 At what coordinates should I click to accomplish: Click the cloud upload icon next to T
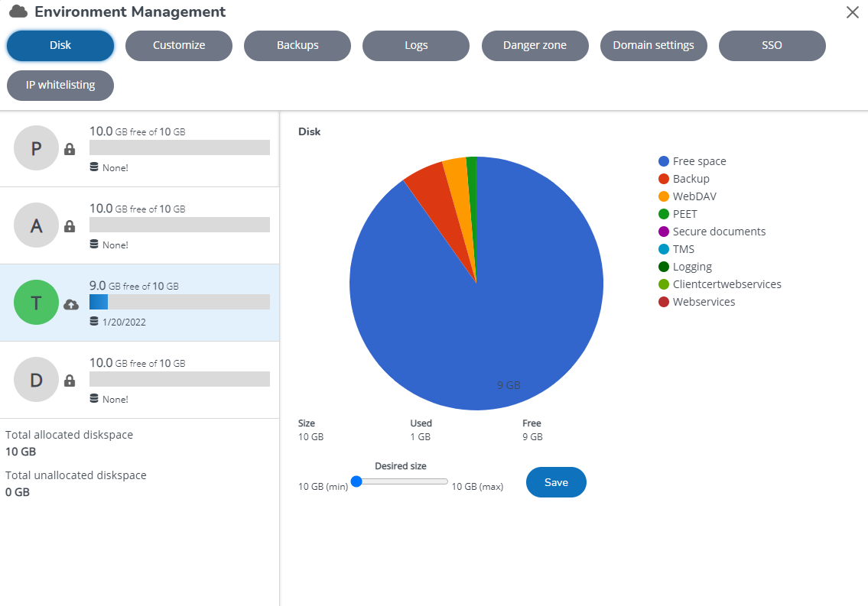point(70,304)
